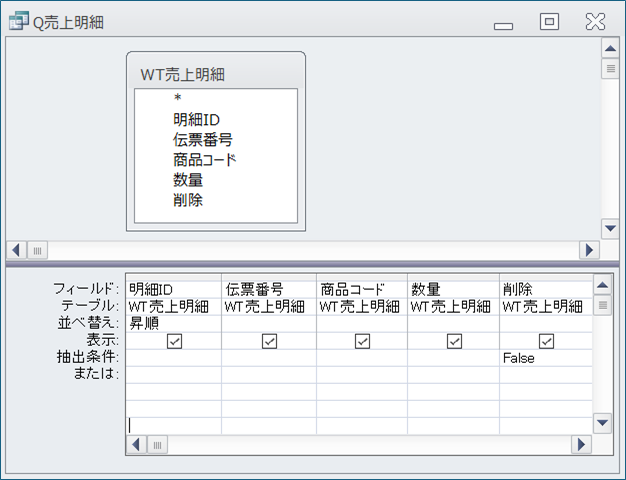Image resolution: width=626 pixels, height=480 pixels.
Task: Click the 商品コード field cell in the grid
Action: pos(362,289)
